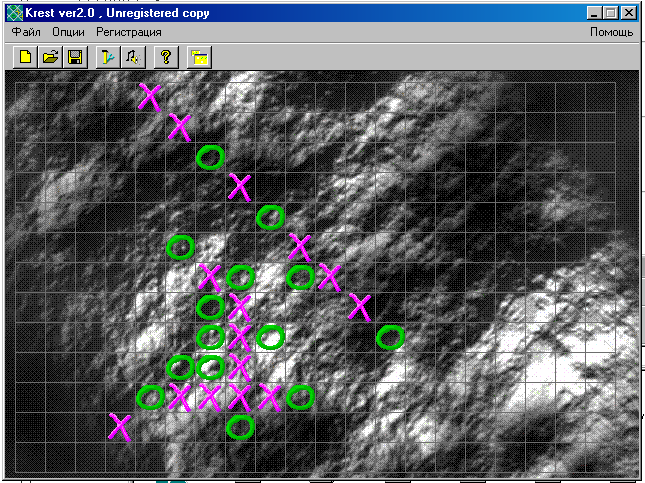Click the yellow question mark Help icon

(x=167, y=57)
